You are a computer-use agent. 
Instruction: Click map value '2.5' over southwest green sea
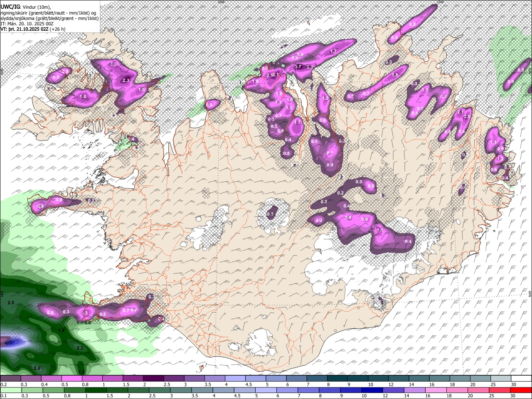tap(11, 303)
